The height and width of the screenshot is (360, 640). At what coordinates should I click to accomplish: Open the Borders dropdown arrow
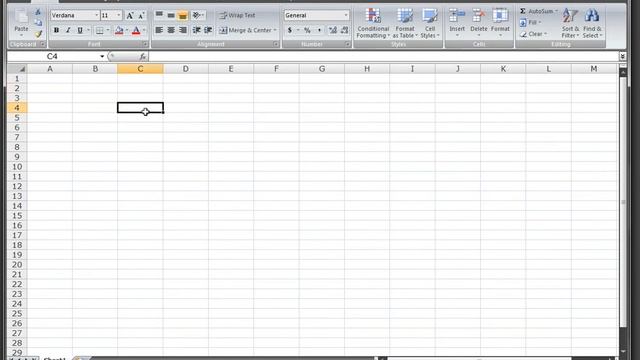[108, 30]
